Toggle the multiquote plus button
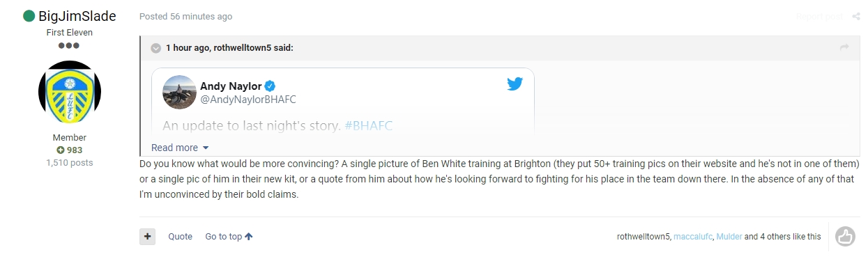This screenshot has width=868, height=259. pos(147,237)
